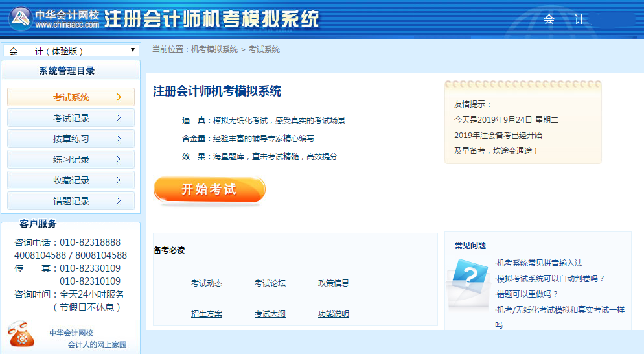Click 考试系统 in the breadcrumb
This screenshot has height=354, width=644.
(x=264, y=49)
